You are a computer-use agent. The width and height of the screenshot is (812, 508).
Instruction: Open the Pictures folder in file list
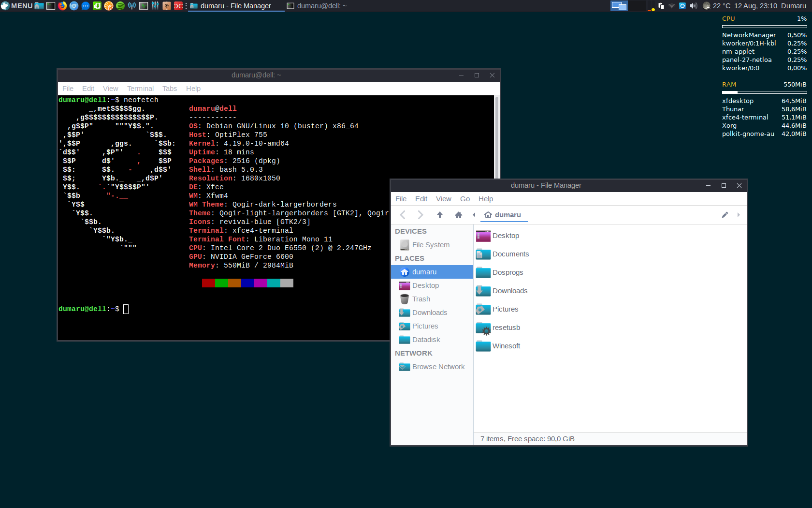pos(505,309)
